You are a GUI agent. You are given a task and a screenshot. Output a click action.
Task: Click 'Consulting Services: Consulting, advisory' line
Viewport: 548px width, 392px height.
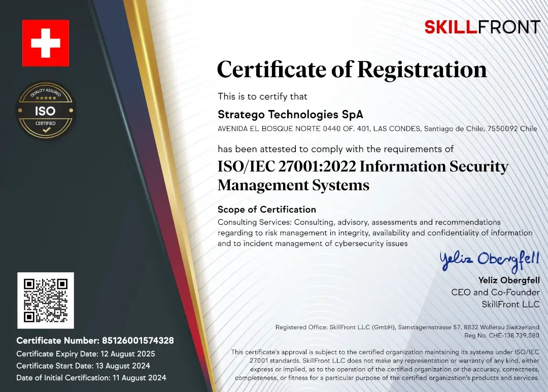(359, 222)
